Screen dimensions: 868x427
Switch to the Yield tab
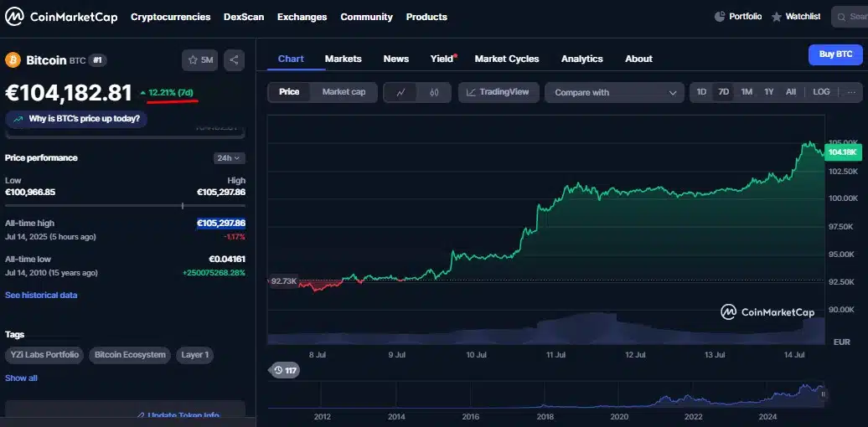[x=443, y=59]
